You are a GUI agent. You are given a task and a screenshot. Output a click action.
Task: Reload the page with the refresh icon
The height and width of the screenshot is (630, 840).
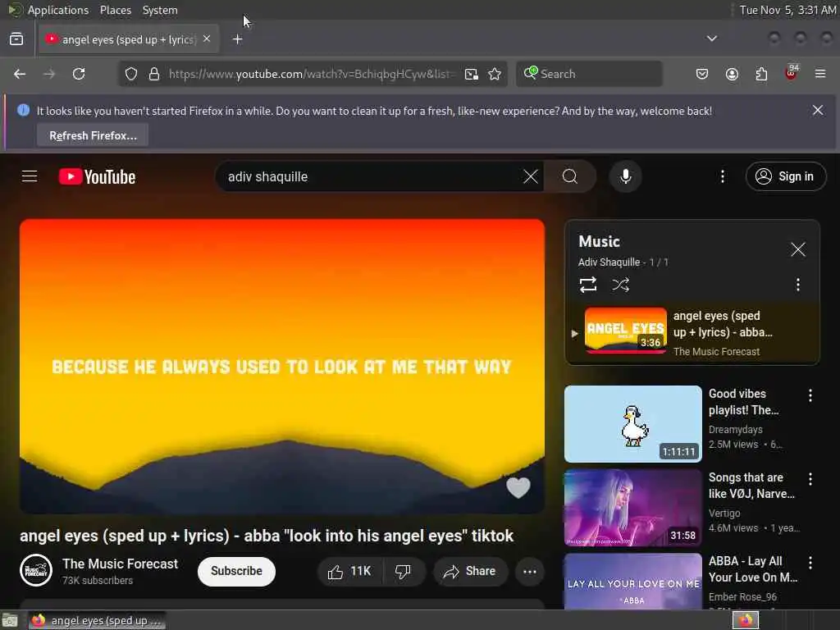(79, 74)
